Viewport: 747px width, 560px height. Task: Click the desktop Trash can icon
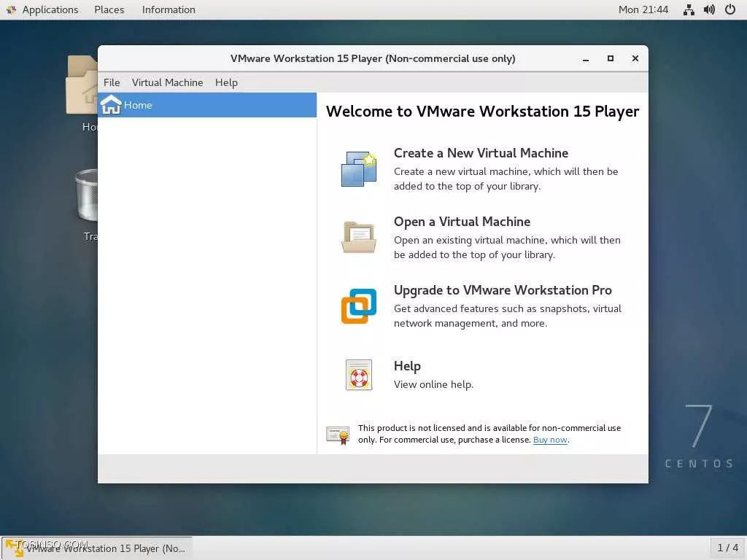pos(87,195)
